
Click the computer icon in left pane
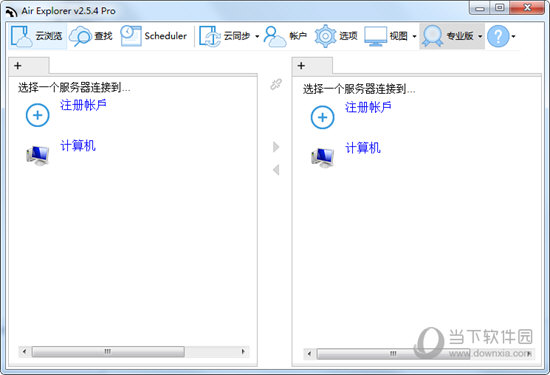38,155
